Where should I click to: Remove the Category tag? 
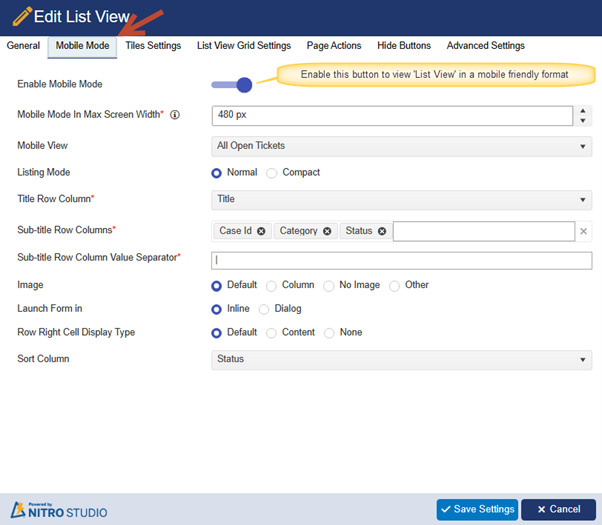pyautogui.click(x=327, y=231)
